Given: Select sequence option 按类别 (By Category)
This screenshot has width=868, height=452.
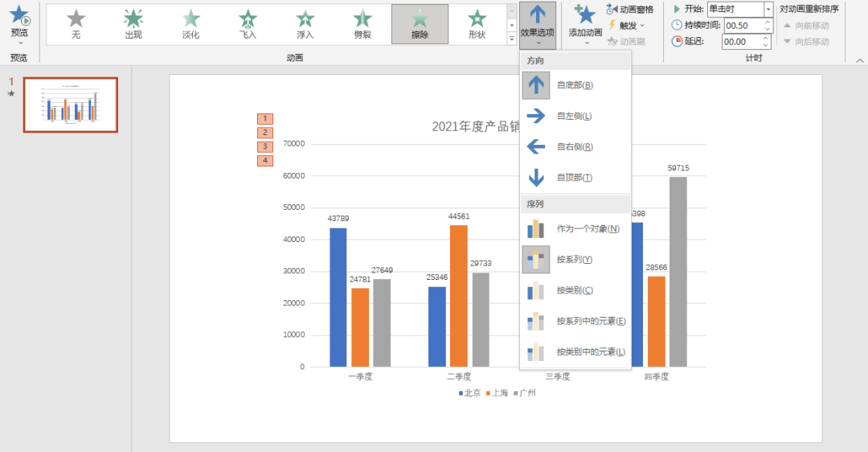Looking at the screenshot, I should coord(574,290).
